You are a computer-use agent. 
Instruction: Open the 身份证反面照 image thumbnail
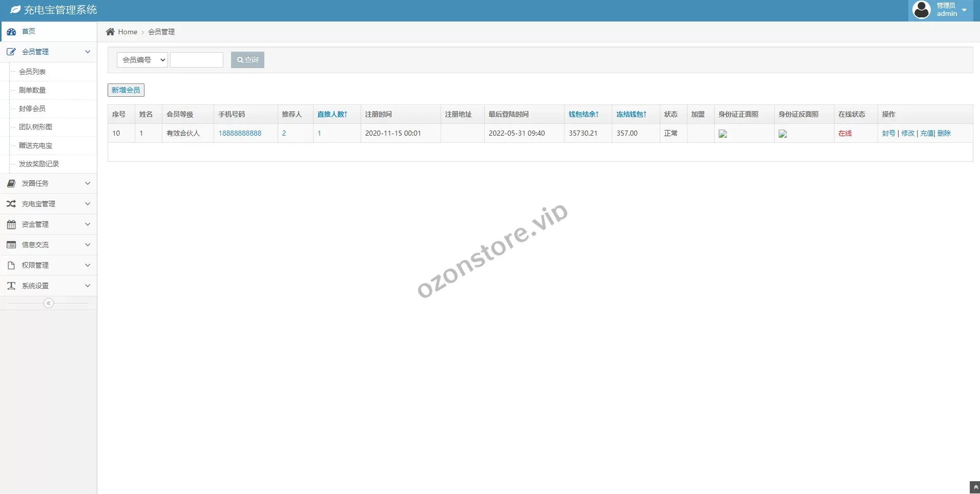[x=783, y=134]
